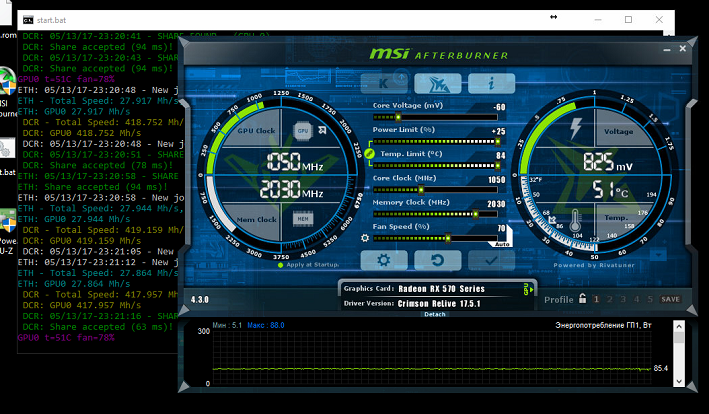Expand the GPU selector arrow beside graphics card

(x=528, y=289)
